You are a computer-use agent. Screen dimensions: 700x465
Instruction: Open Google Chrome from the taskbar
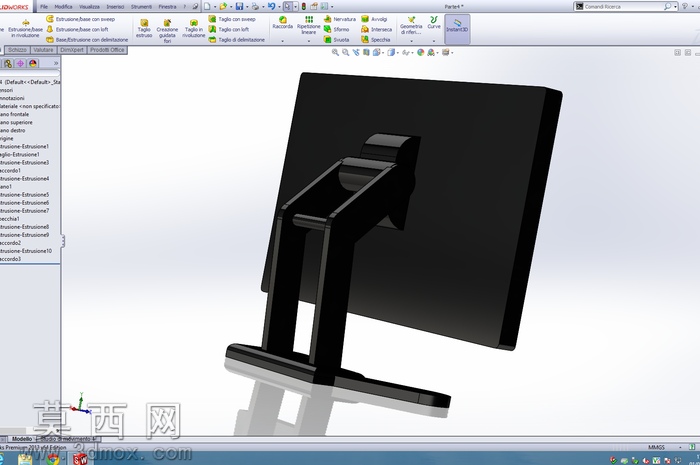click(x=53, y=459)
